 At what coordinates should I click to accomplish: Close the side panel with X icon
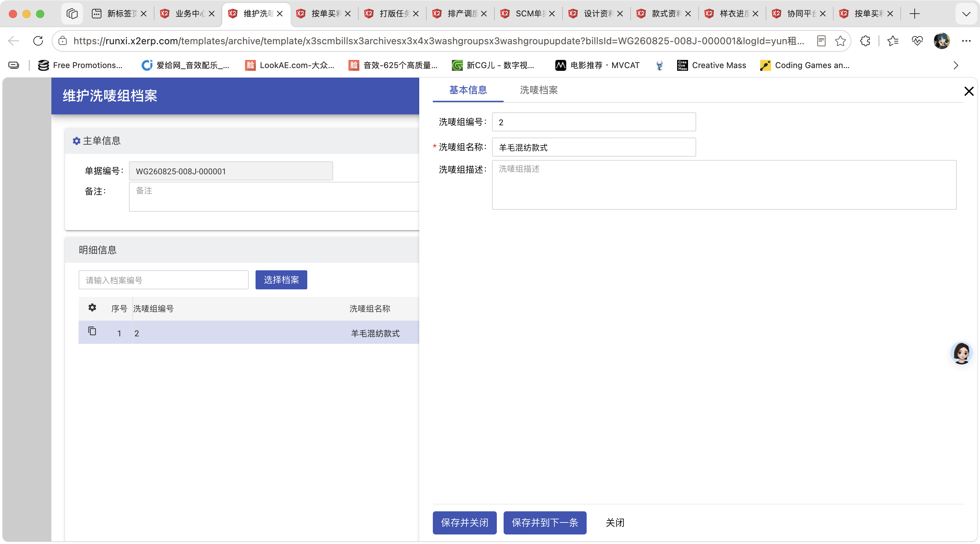point(968,91)
